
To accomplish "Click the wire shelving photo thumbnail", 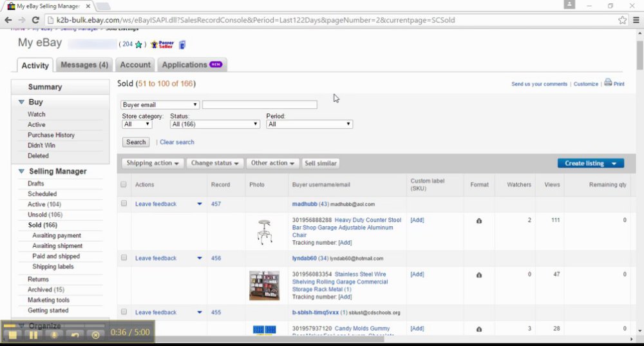I will click(x=265, y=285).
